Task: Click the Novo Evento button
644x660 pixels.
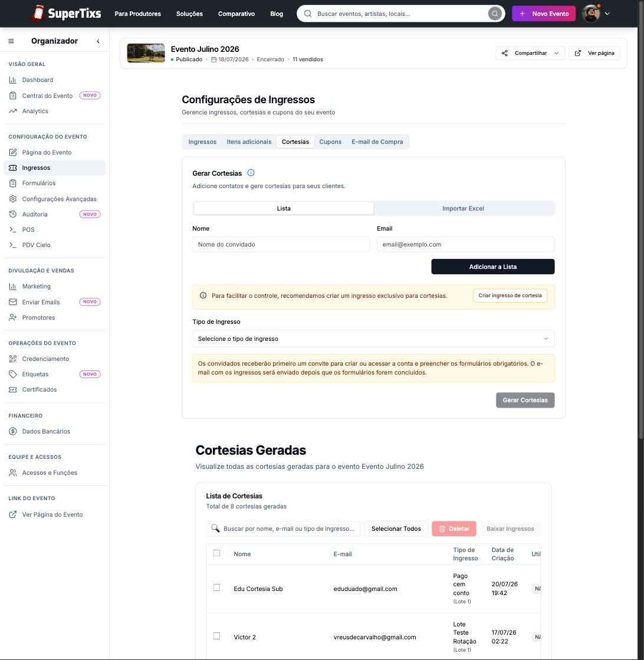Action: click(544, 14)
